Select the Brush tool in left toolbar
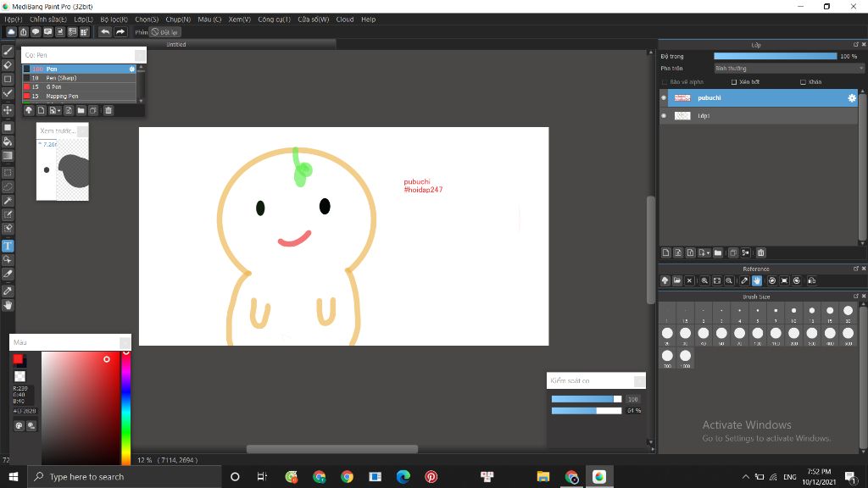Screen dimensions: 868x488 tap(8, 51)
